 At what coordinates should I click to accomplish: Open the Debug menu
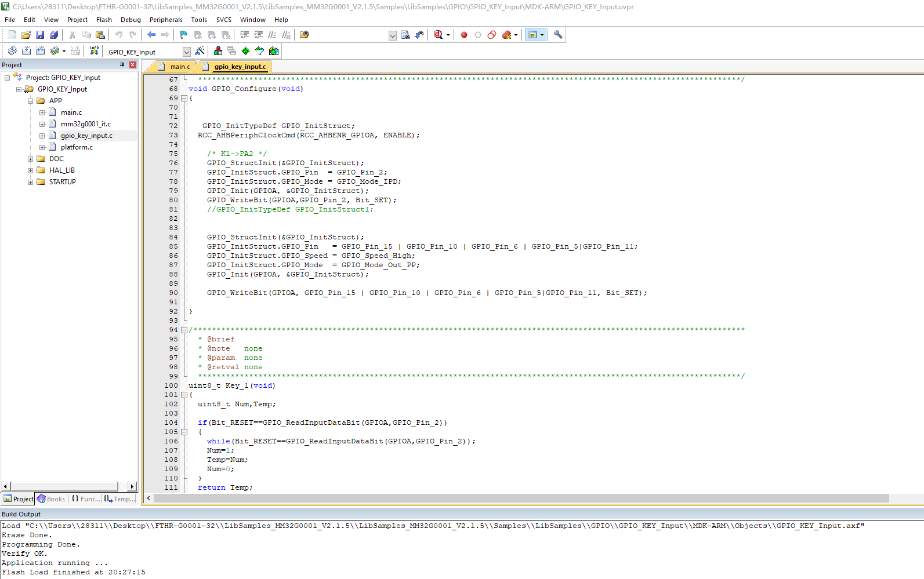pos(131,20)
